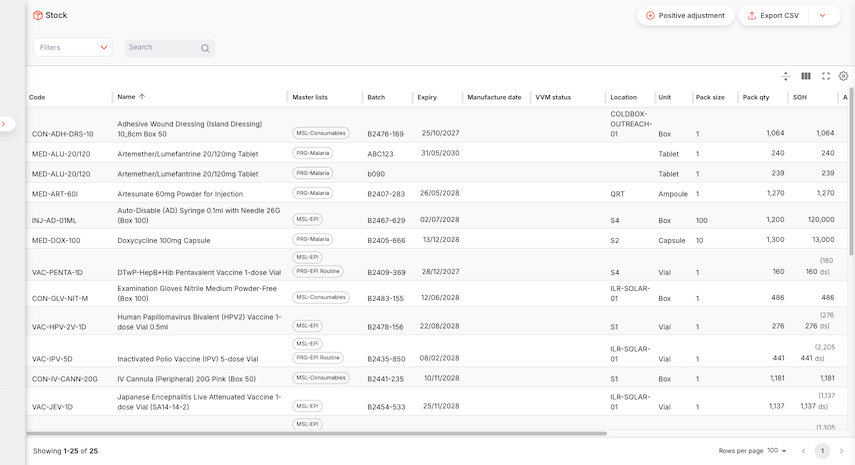The width and height of the screenshot is (855, 465).
Task: Sort by Batch column header
Action: tap(376, 97)
